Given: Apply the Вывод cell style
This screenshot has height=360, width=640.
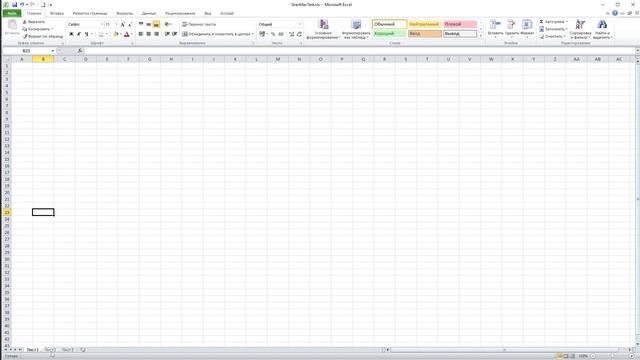Looking at the screenshot, I should pyautogui.click(x=460, y=33).
